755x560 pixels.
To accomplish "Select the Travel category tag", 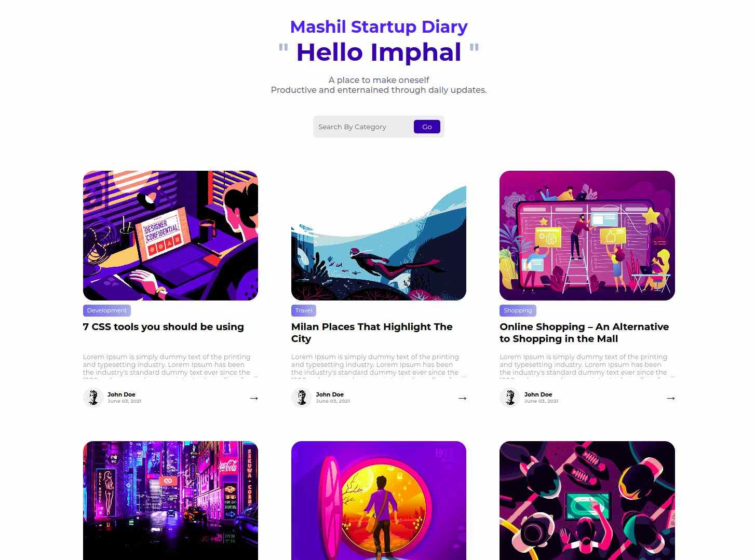I will click(x=304, y=310).
